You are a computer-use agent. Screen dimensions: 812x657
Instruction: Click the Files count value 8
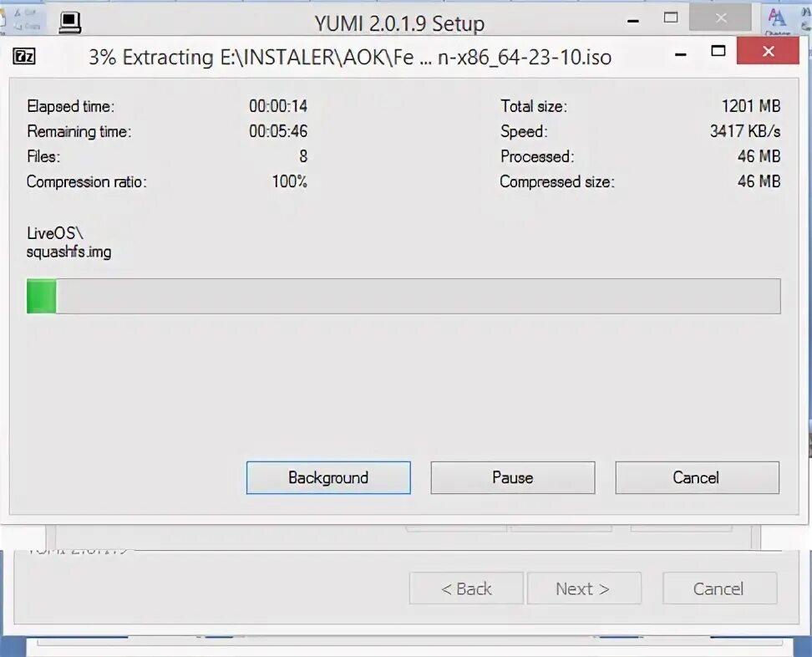coord(303,156)
